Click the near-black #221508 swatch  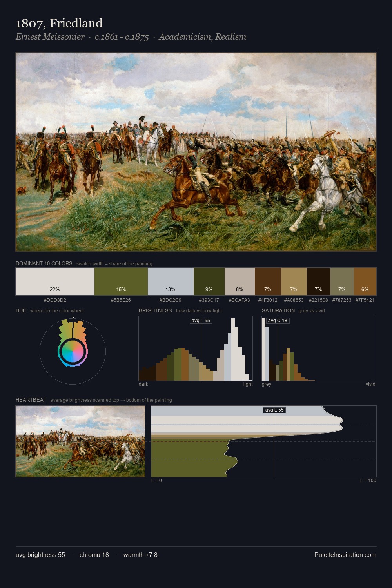coord(318,281)
